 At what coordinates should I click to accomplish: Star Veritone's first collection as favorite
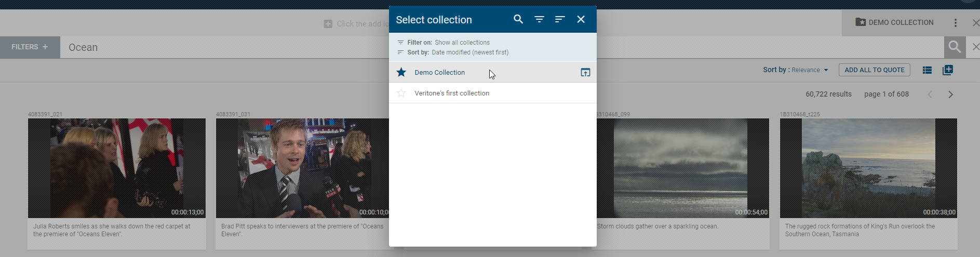(401, 93)
